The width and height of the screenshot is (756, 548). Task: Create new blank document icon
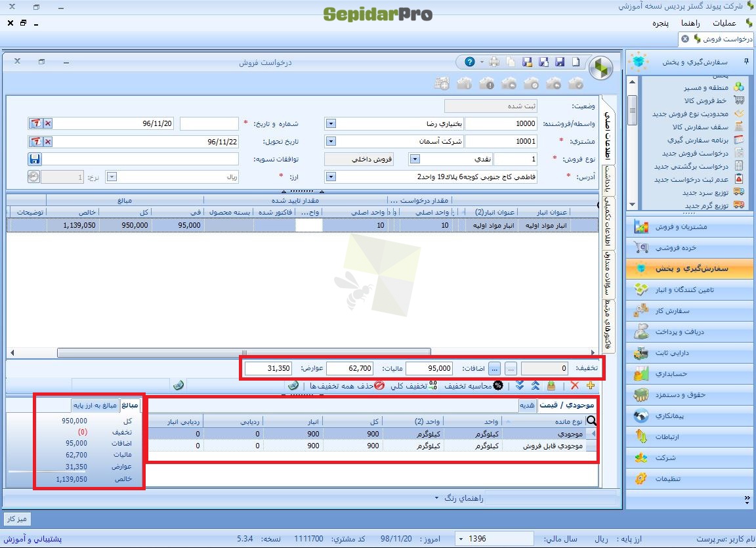pos(576,62)
